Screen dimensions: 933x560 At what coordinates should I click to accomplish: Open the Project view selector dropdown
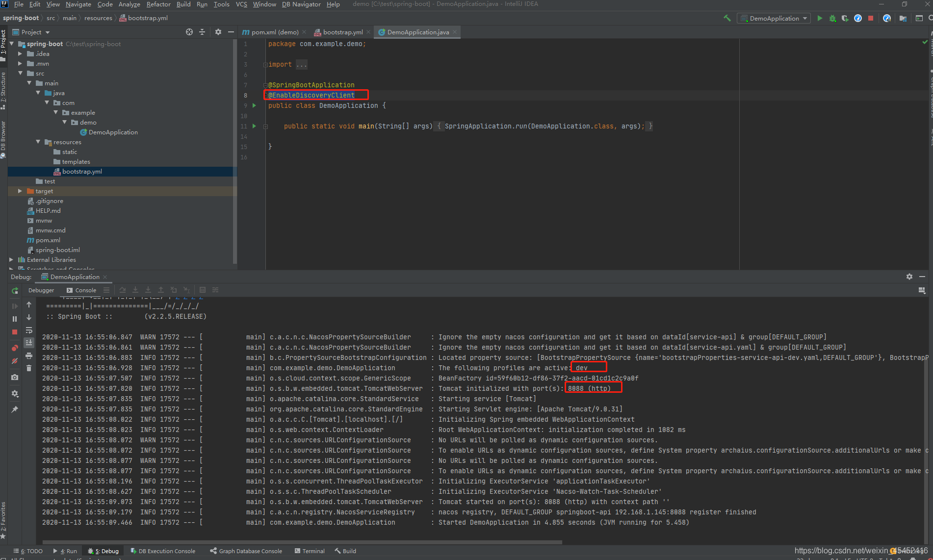(x=31, y=32)
